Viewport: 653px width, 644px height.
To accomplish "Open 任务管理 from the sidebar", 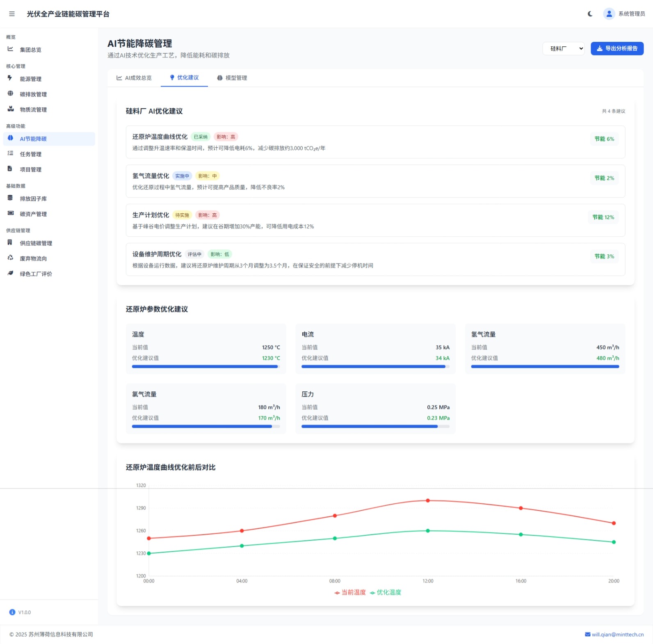I will click(x=30, y=154).
